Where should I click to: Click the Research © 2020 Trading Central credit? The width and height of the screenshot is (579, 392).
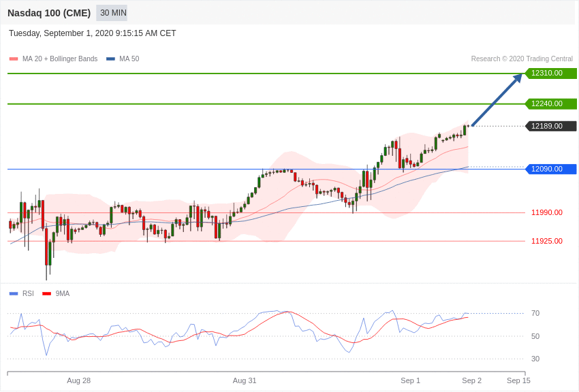[x=522, y=59]
